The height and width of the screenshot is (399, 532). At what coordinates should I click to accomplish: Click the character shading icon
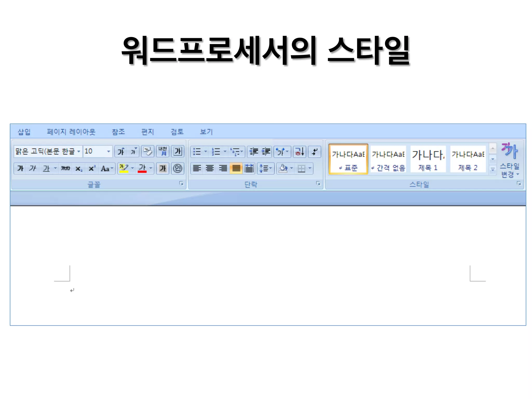tap(163, 168)
